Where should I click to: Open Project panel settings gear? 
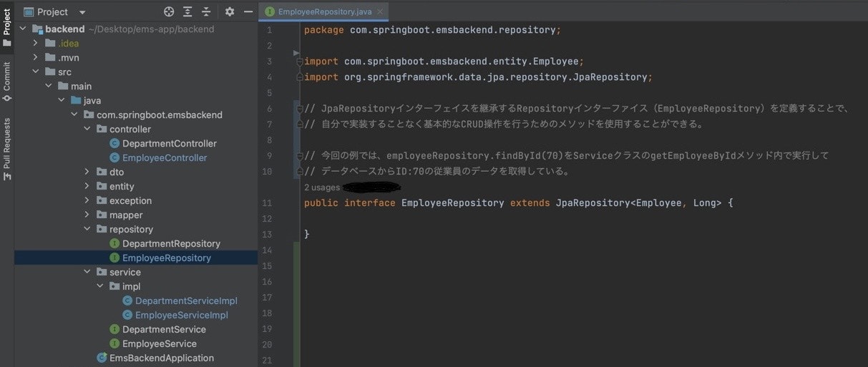(230, 11)
